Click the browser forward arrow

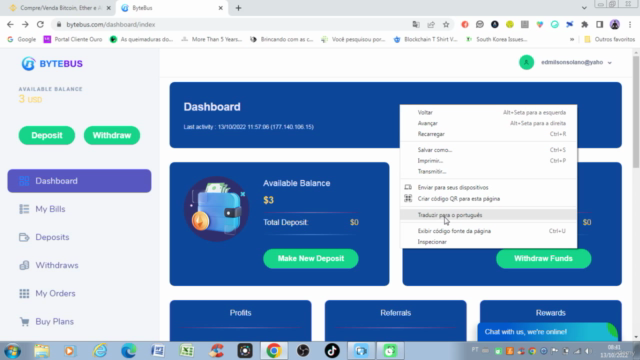coord(25,24)
